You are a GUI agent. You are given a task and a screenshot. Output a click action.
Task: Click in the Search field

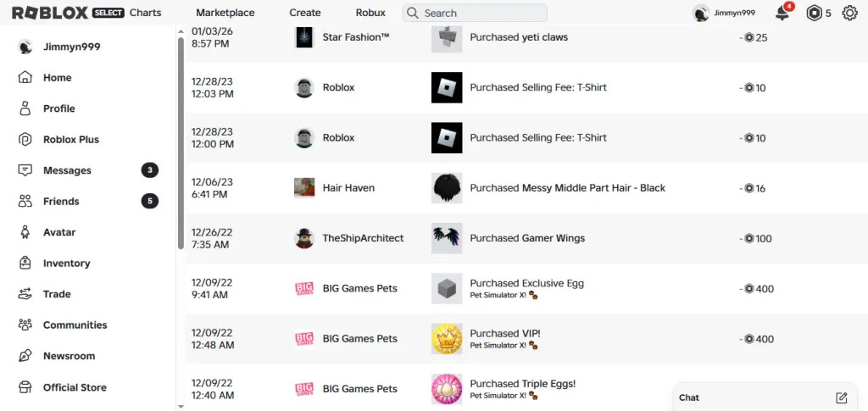tap(475, 13)
